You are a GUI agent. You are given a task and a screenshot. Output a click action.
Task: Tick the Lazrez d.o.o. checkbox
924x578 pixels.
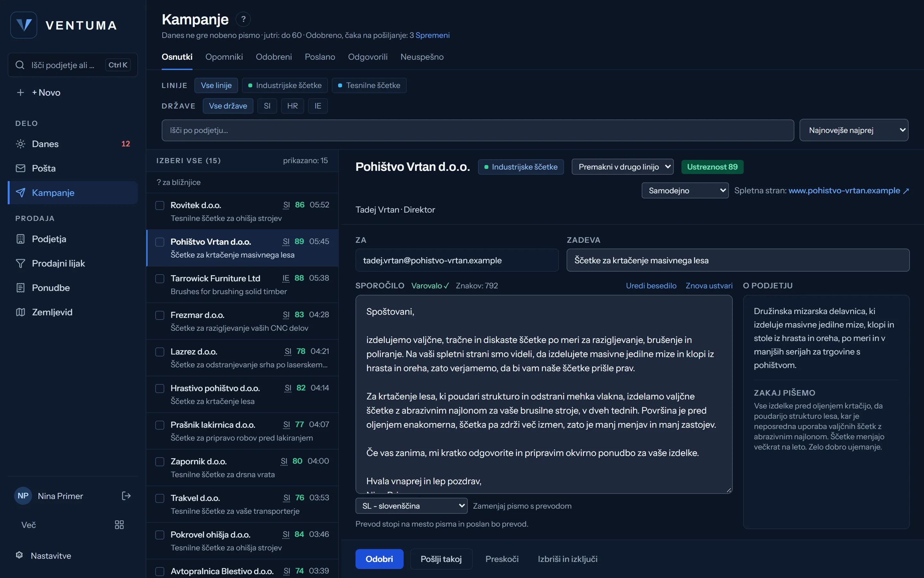[159, 352]
